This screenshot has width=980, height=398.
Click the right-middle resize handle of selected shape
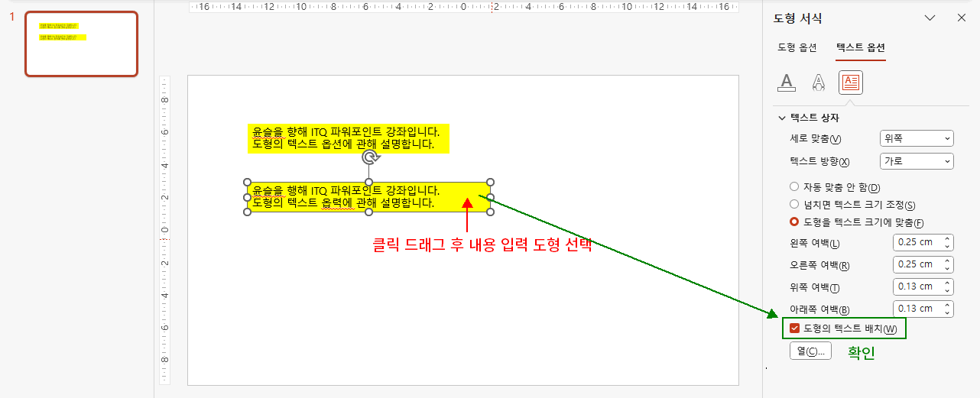[x=490, y=197]
